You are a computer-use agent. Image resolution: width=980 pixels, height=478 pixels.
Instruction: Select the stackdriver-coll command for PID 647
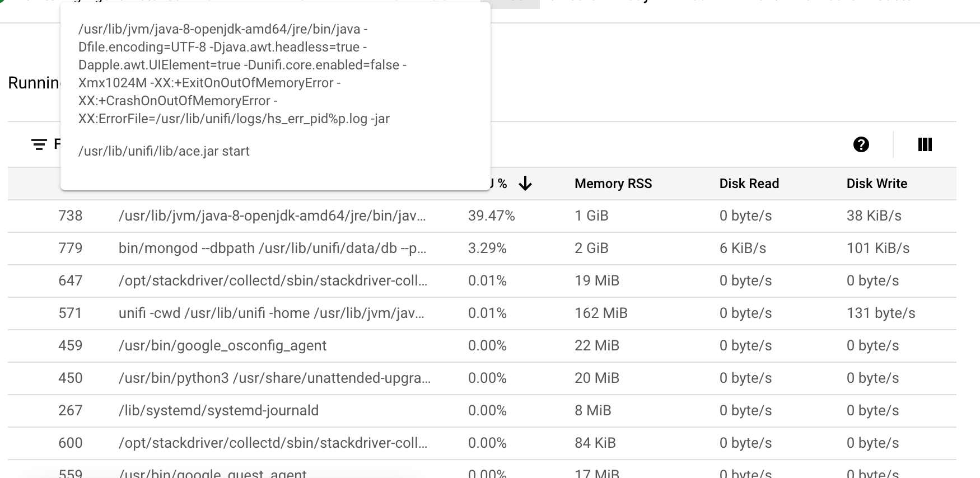pyautogui.click(x=273, y=280)
